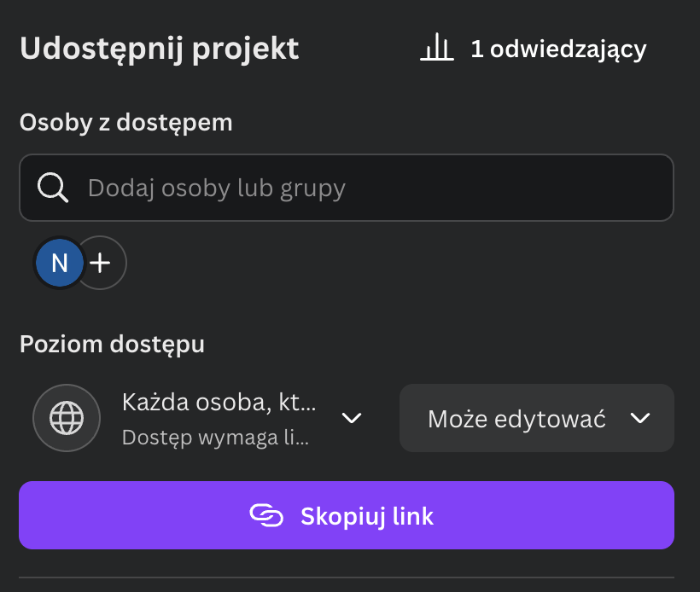
Task: Open the "Może edytować" permission dropdown
Action: coord(536,418)
